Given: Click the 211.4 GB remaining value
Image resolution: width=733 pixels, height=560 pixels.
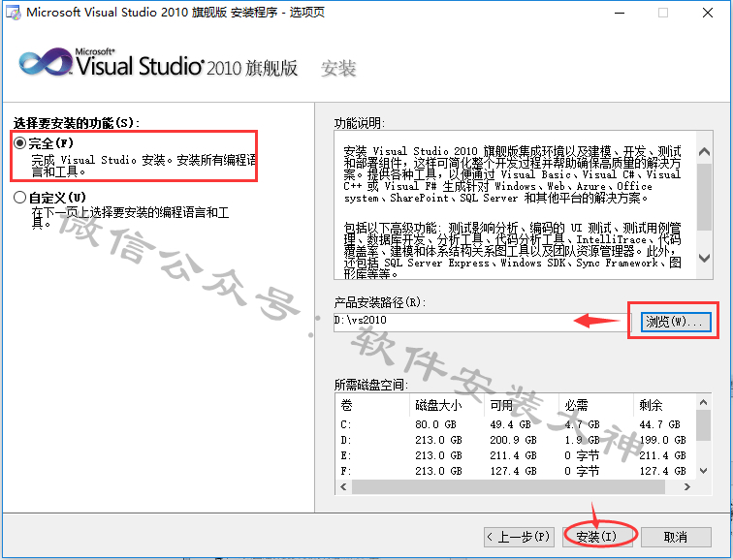Looking at the screenshot, I should [662, 455].
